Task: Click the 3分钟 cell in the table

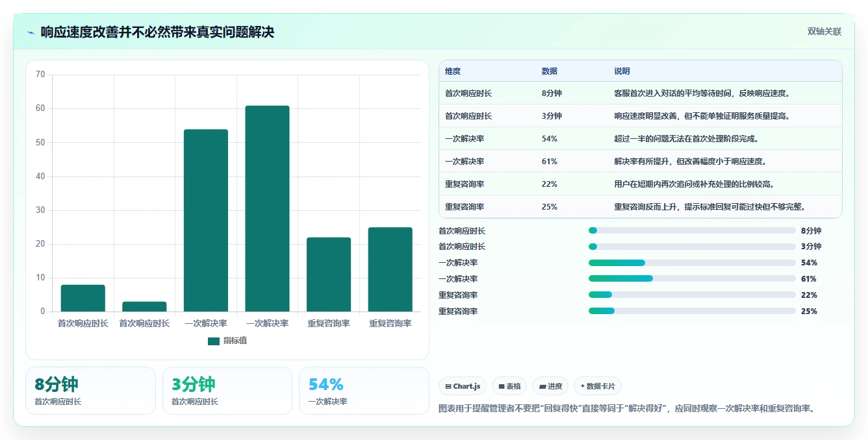Action: point(552,116)
